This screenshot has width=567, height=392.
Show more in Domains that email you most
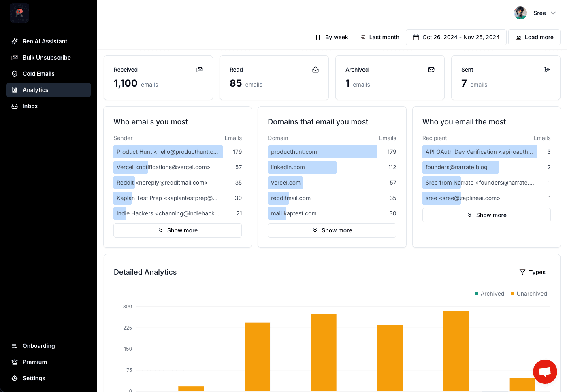332,230
